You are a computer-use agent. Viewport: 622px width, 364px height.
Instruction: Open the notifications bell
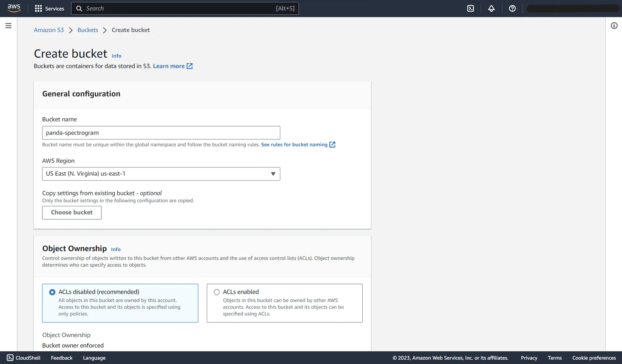tap(491, 9)
